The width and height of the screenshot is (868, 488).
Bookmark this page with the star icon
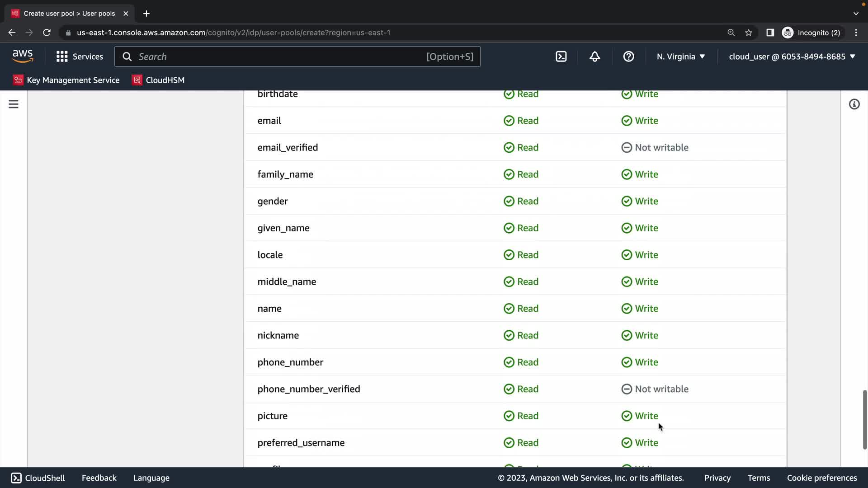click(749, 33)
